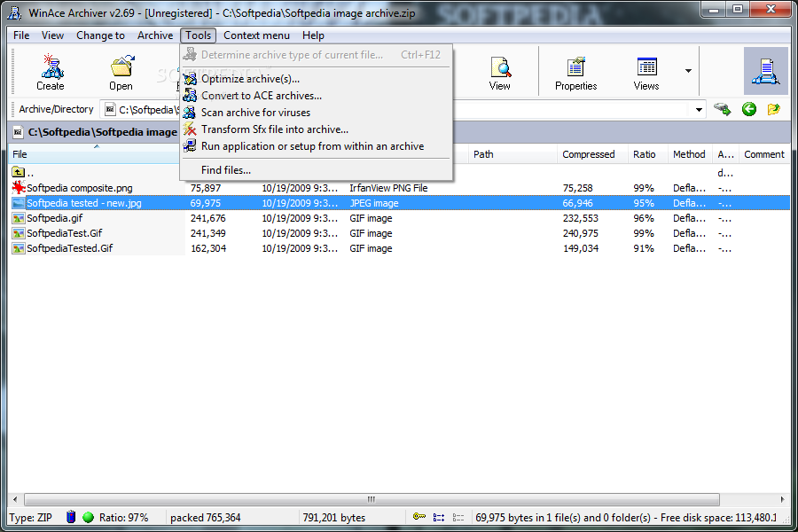Click the IrfanView PNG File type cell
This screenshot has height=532, width=798.
[388, 188]
